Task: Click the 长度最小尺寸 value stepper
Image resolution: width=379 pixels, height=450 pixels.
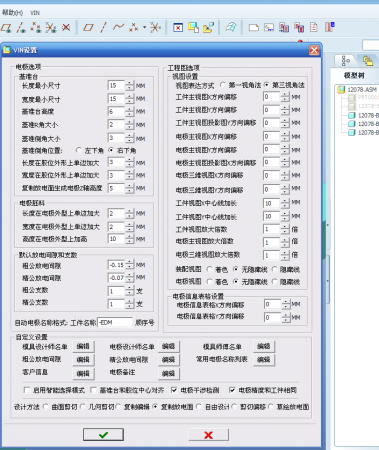Action: (x=130, y=86)
